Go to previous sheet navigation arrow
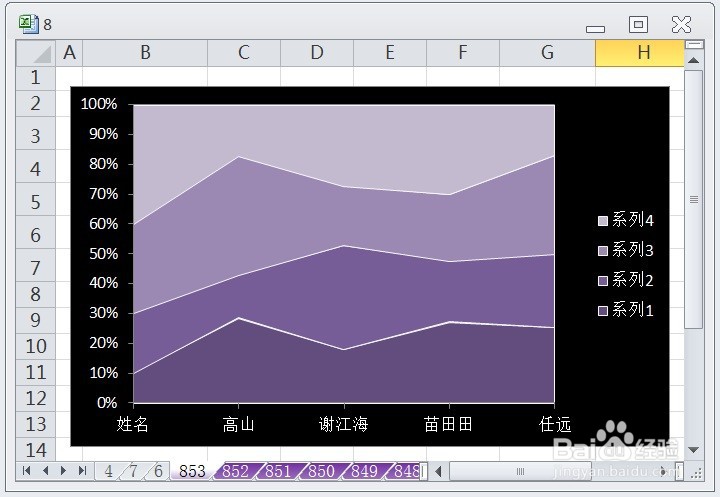Viewport: 720px width, 497px height. [45, 471]
